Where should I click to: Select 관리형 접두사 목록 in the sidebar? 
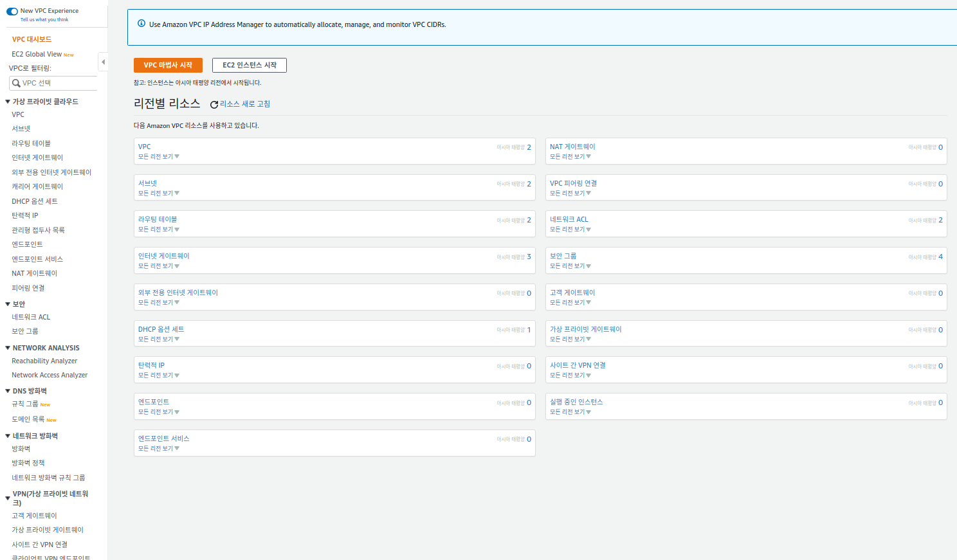tap(38, 230)
